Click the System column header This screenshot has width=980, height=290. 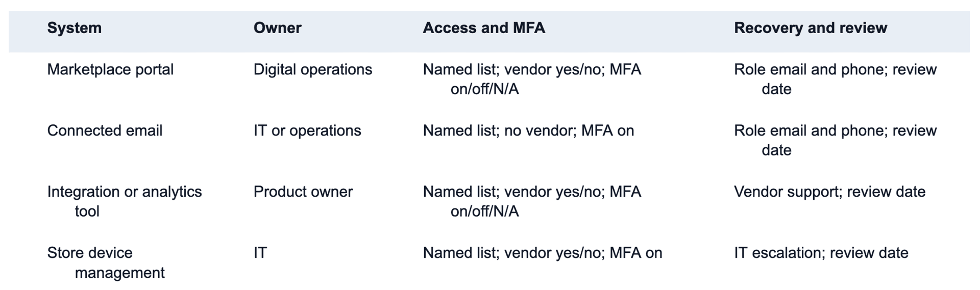coord(75,28)
